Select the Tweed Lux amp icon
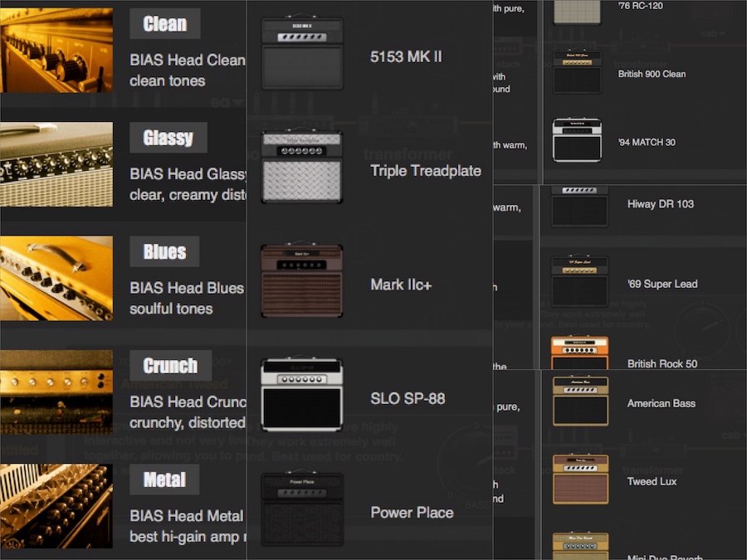 581,479
